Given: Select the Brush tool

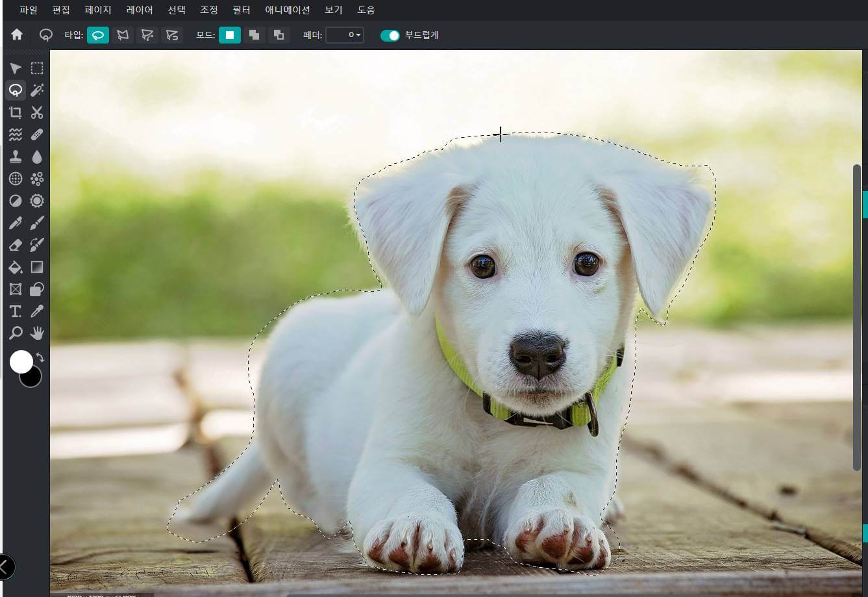Looking at the screenshot, I should point(37,223).
